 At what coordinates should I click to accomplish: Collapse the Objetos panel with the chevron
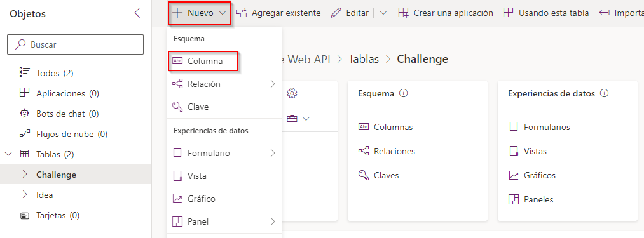[x=137, y=13]
